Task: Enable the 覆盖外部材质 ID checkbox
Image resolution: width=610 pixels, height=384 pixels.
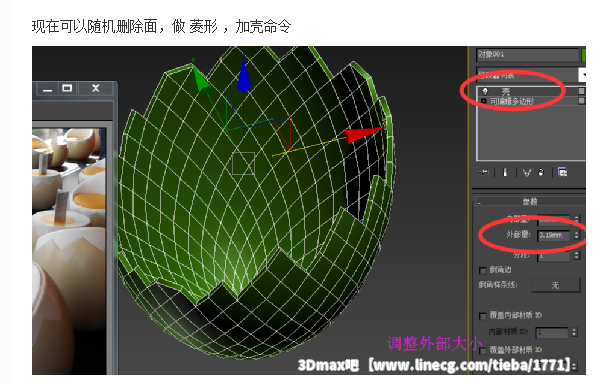Action: coord(483,351)
